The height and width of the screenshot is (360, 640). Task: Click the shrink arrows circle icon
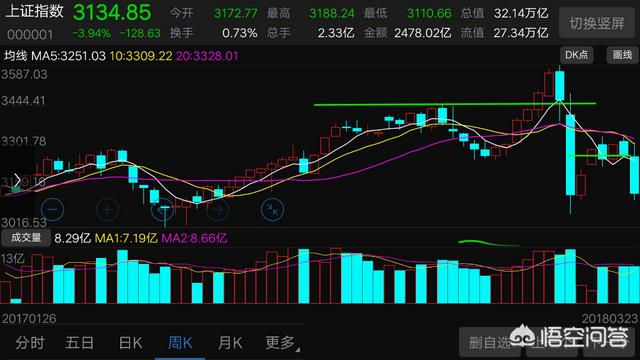pos(272,209)
